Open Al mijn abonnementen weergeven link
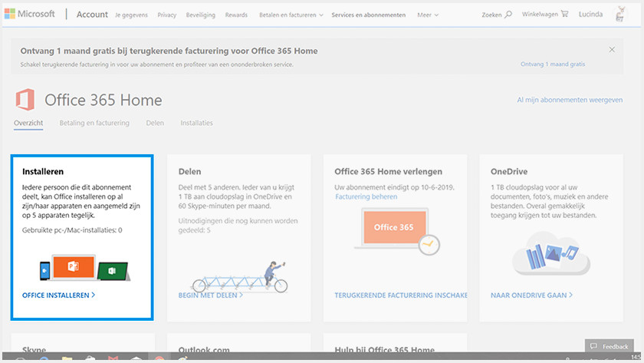The width and height of the screenshot is (644, 363). tap(570, 100)
